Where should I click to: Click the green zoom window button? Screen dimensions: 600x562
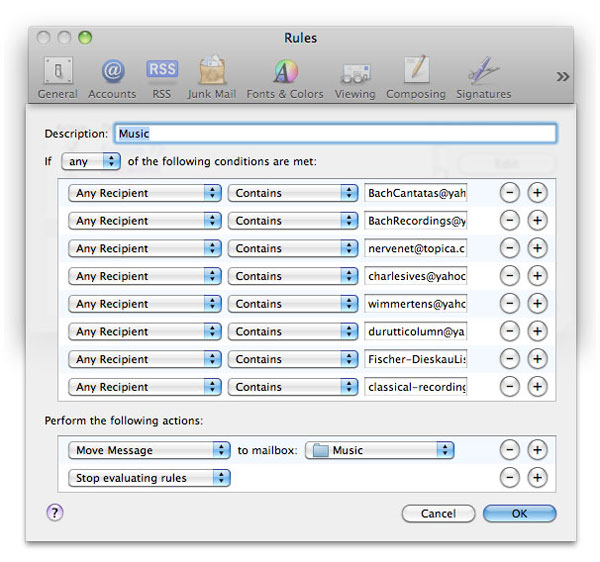coord(85,37)
